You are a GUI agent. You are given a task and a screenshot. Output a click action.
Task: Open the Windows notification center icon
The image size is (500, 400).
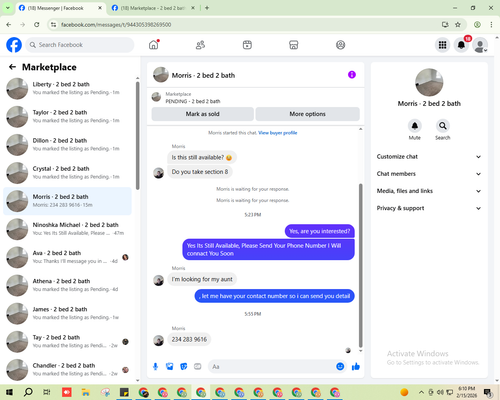488,392
